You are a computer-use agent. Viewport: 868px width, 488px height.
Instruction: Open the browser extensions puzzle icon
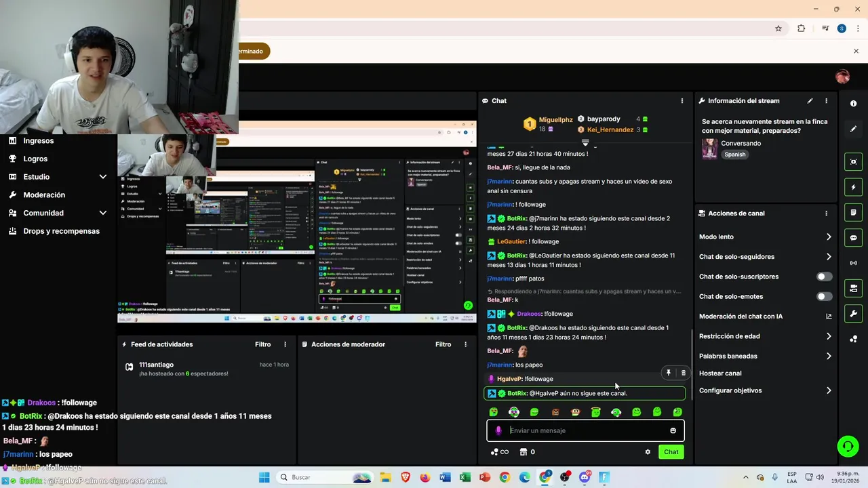click(802, 28)
